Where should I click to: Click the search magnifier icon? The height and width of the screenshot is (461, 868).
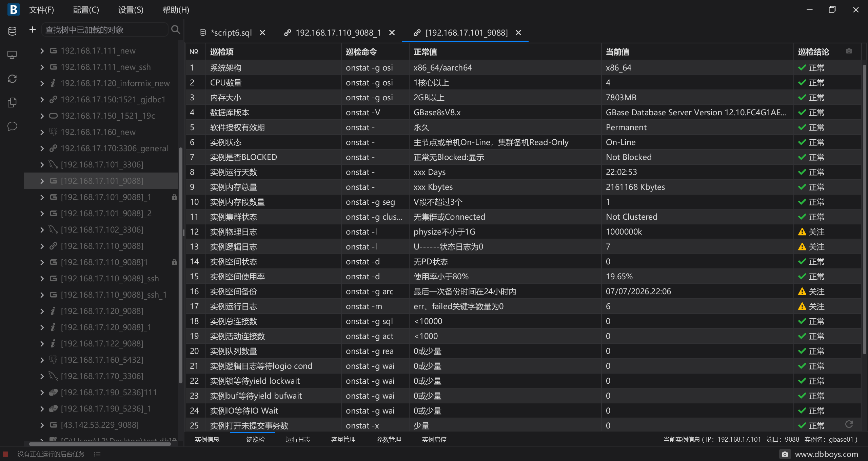176,30
